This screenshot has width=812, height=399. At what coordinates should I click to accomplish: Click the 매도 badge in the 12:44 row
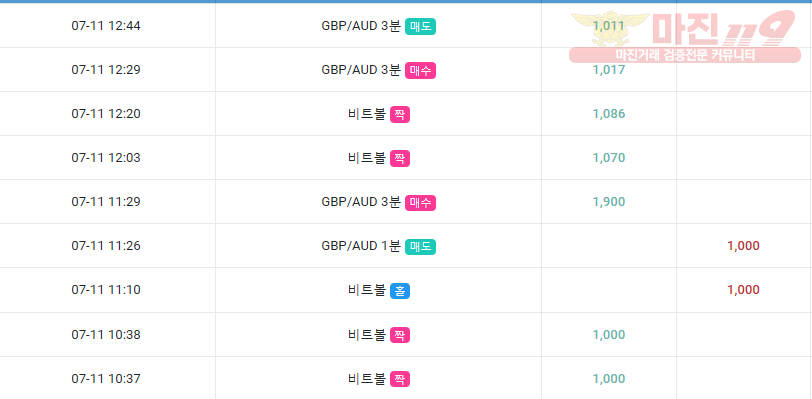click(x=420, y=26)
